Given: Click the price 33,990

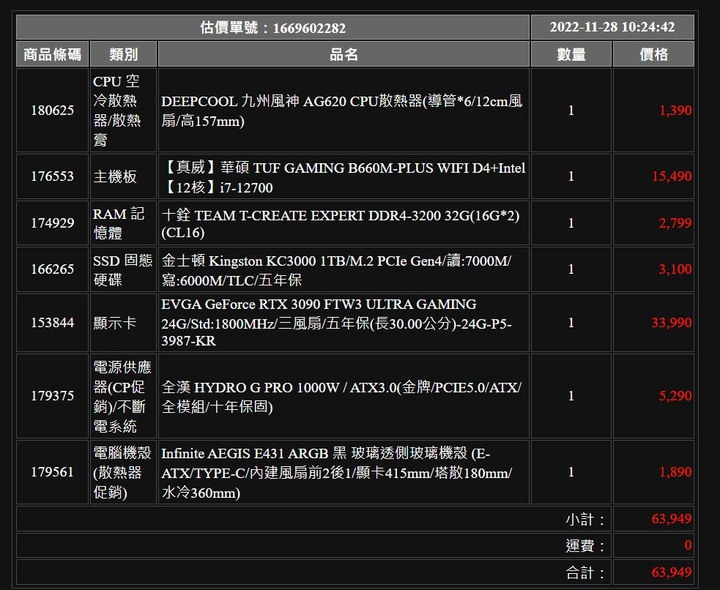Looking at the screenshot, I should tap(671, 323).
